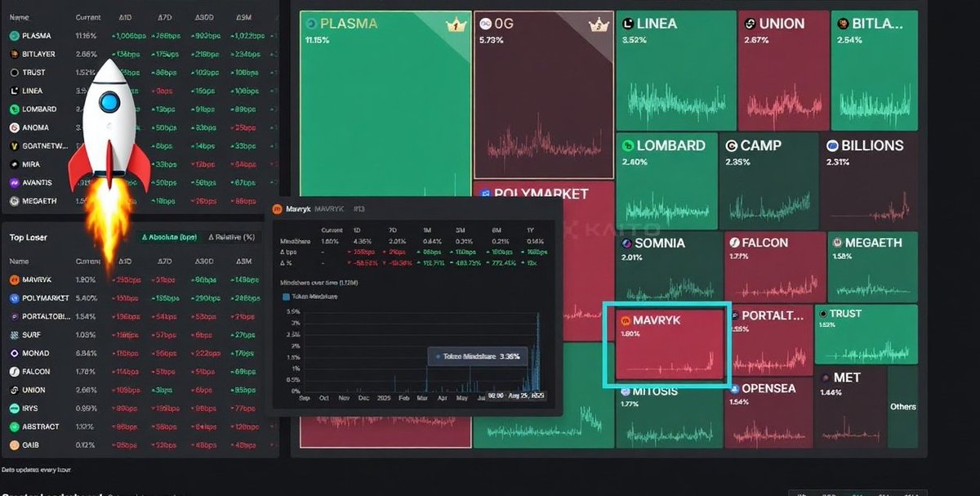Image resolution: width=980 pixels, height=496 pixels.
Task: Click the IRYS icon in Top Loser table
Action: [x=14, y=409]
